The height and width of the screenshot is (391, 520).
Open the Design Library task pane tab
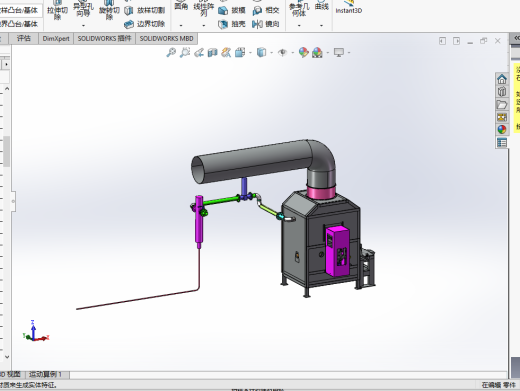(502, 92)
